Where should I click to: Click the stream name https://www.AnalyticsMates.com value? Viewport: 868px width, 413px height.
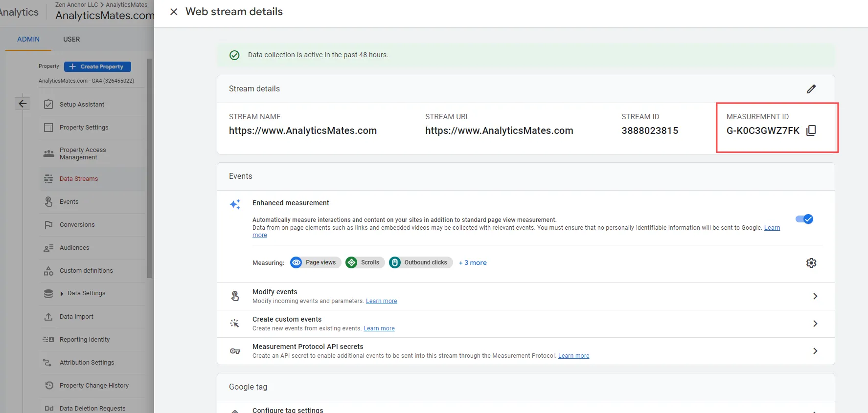pyautogui.click(x=303, y=131)
